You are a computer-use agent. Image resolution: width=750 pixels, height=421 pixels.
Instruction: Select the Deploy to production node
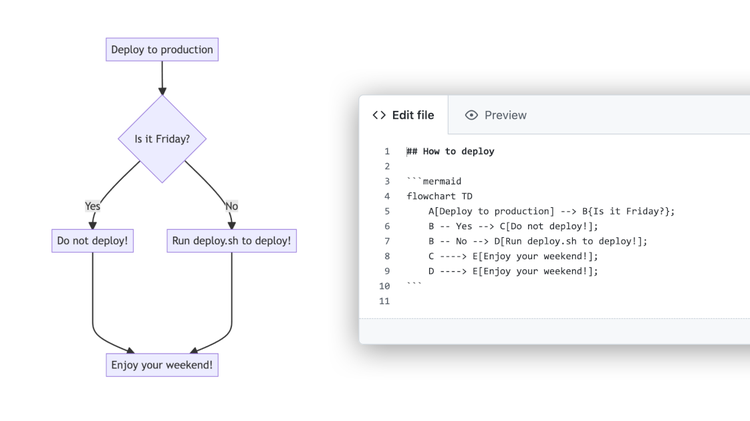click(162, 49)
